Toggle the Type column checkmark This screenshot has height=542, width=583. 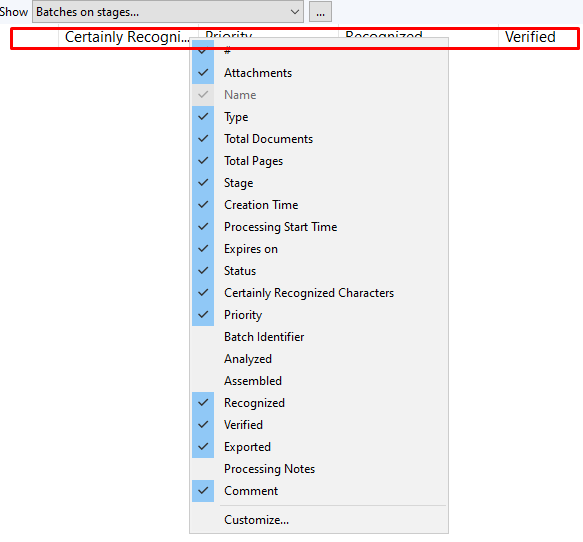(x=320, y=117)
